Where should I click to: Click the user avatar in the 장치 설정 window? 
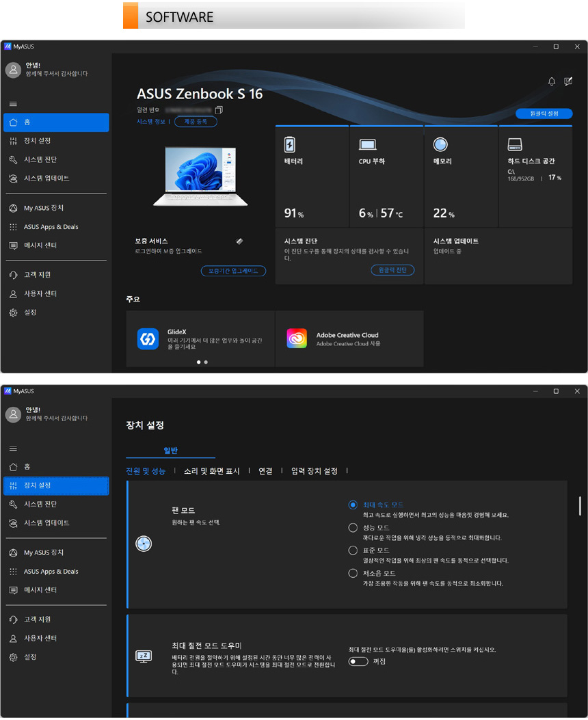(13, 414)
